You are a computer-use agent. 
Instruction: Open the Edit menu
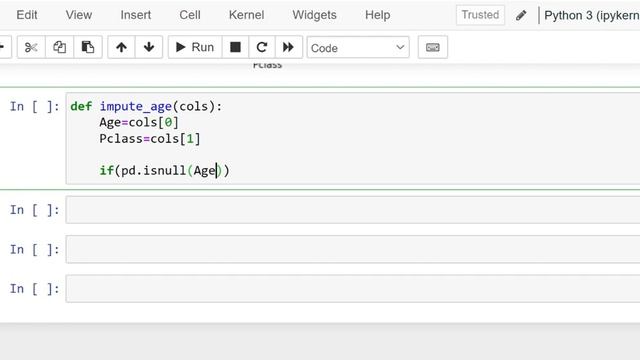tap(27, 15)
